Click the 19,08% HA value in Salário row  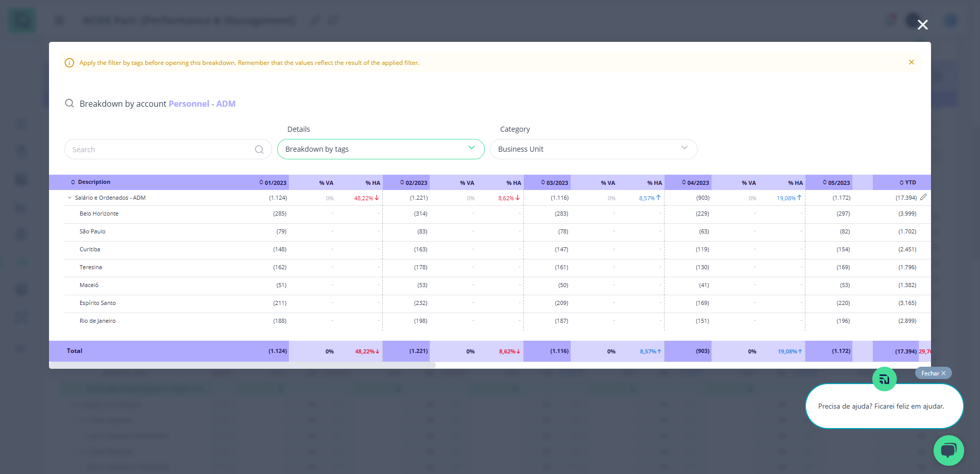(x=789, y=198)
